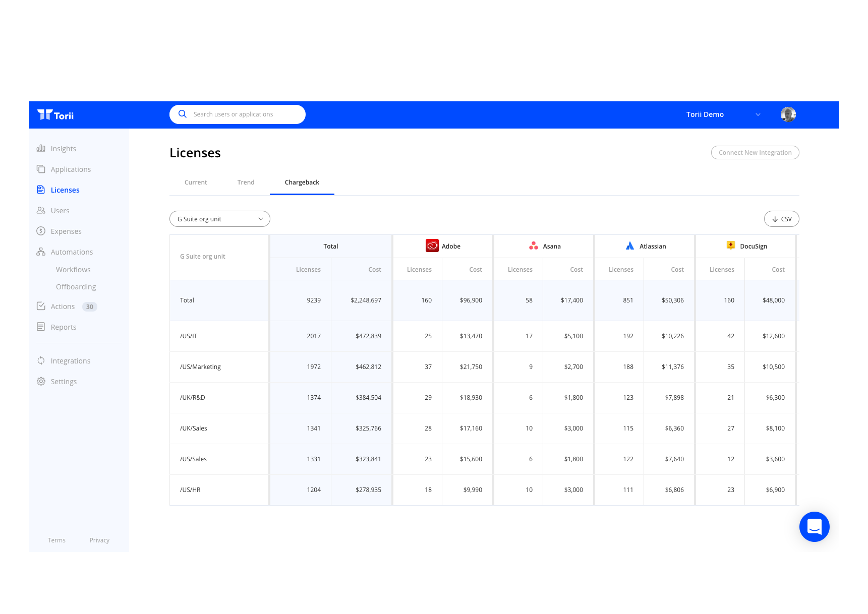Click the /US/Sales row label

pos(193,459)
